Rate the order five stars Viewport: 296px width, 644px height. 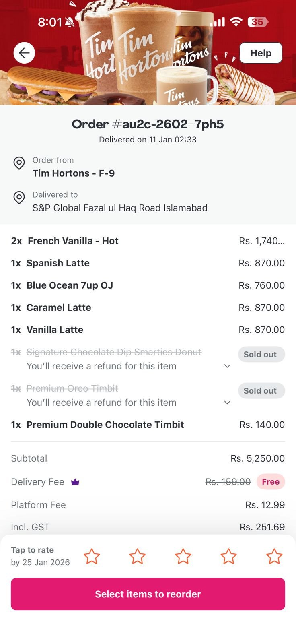tap(274, 556)
